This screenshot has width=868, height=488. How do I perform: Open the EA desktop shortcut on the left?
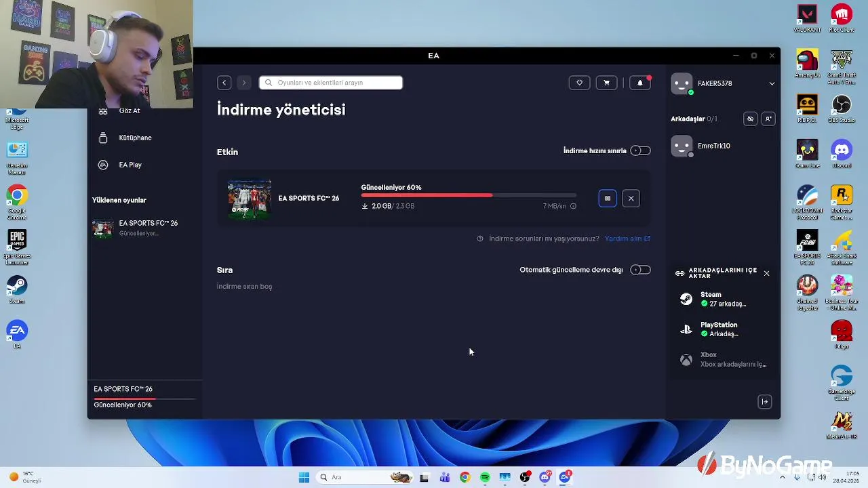tap(17, 335)
